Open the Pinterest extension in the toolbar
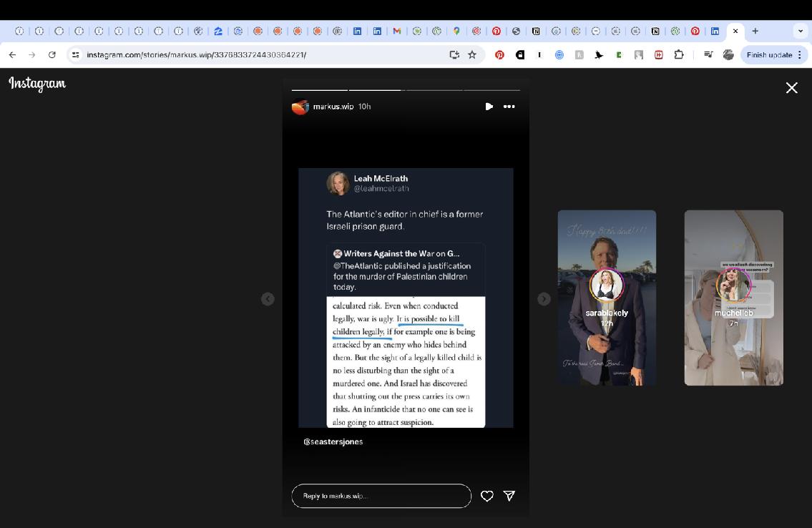The height and width of the screenshot is (528, 812). click(x=500, y=55)
